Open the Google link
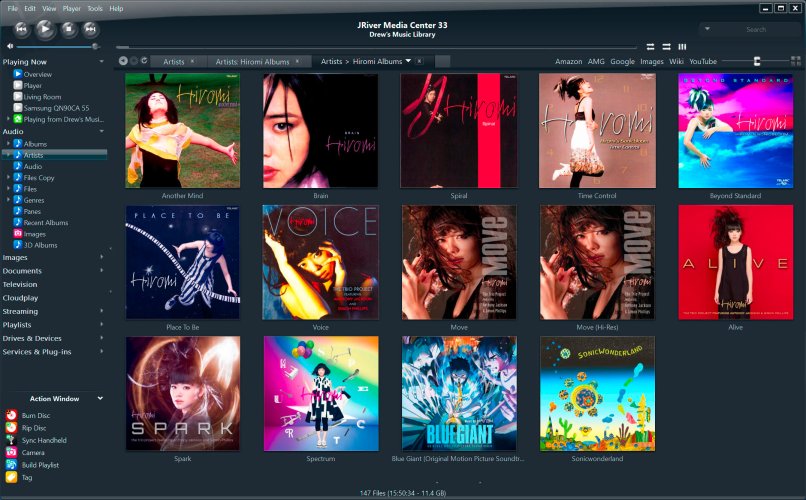This screenshot has height=500, width=806. [x=622, y=61]
